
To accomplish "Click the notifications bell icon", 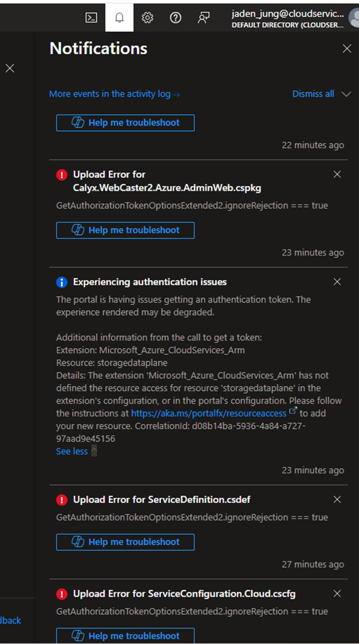I will 119,18.
